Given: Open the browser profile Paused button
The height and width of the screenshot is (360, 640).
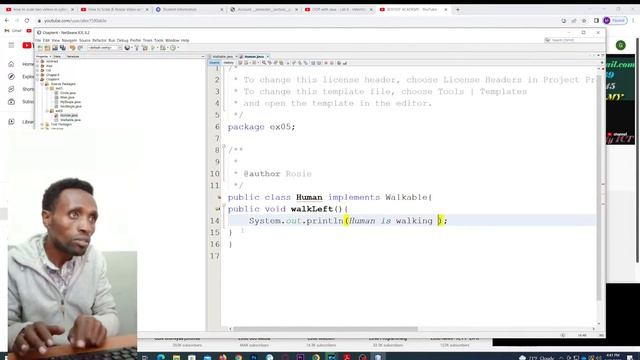Looking at the screenshot, I should (x=615, y=20).
